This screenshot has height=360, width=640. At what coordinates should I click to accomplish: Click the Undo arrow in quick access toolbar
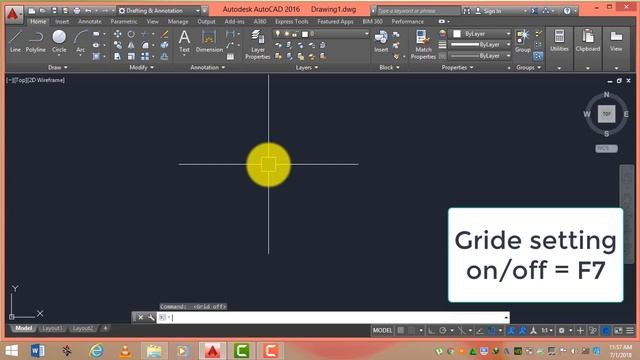88,11
